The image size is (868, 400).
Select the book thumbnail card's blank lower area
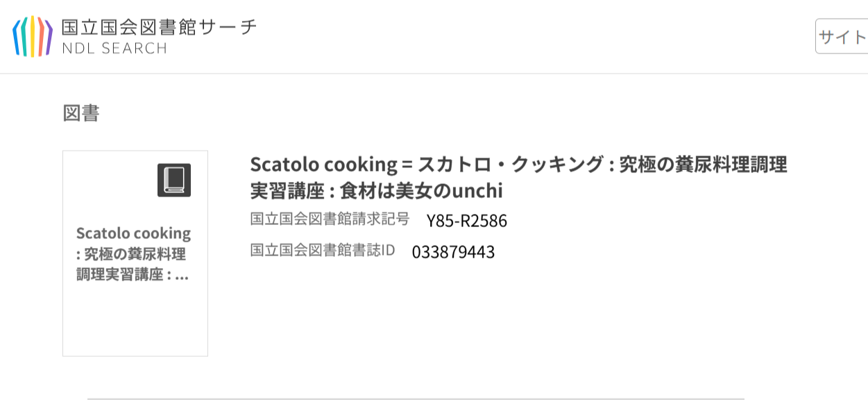pos(135,320)
